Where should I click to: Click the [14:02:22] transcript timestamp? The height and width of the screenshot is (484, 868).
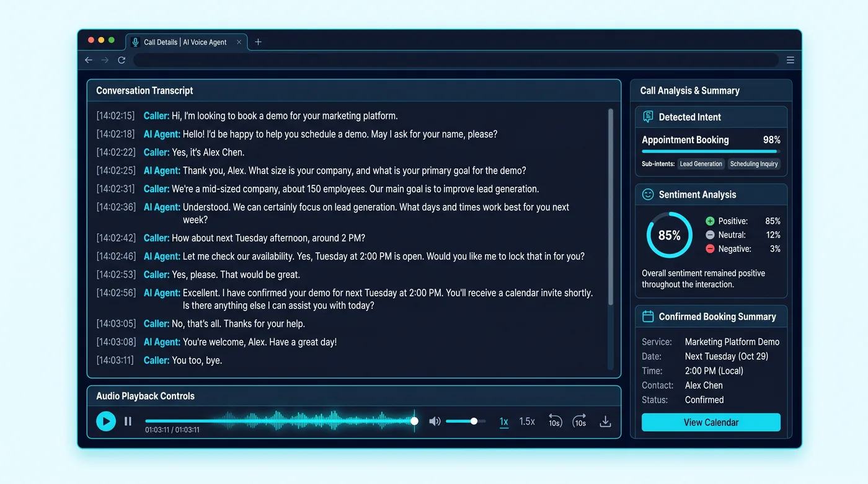tap(115, 152)
